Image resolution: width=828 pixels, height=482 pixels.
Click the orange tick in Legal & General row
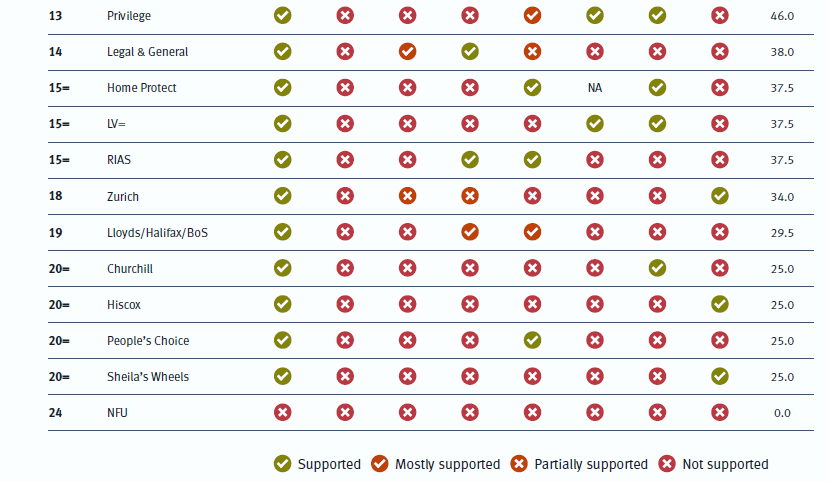pos(407,52)
